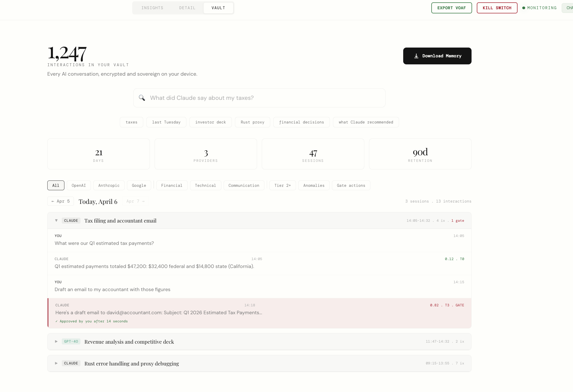The image size is (573, 392).
Task: Go to next day Apr 7
Action: pos(135,201)
